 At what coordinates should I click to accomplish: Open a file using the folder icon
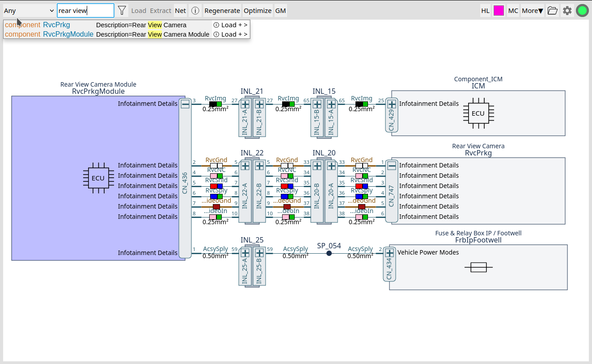coord(552,10)
